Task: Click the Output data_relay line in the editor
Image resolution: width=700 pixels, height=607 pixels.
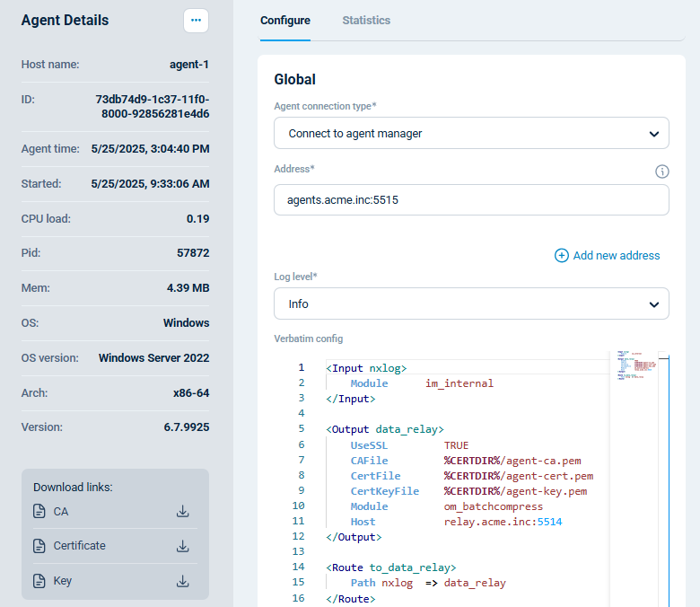Action: (x=384, y=429)
